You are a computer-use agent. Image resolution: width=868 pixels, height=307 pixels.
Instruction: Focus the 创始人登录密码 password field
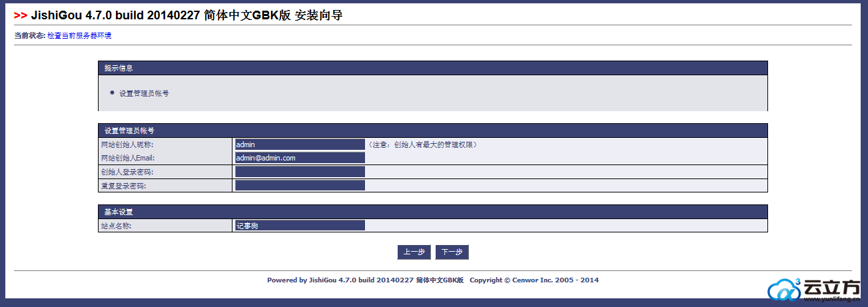click(x=300, y=172)
